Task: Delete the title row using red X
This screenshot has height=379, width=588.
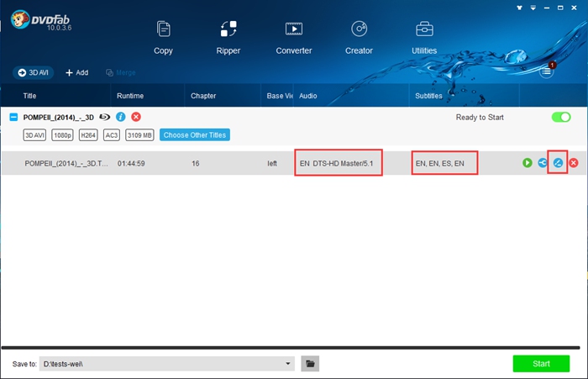Action: click(x=574, y=162)
